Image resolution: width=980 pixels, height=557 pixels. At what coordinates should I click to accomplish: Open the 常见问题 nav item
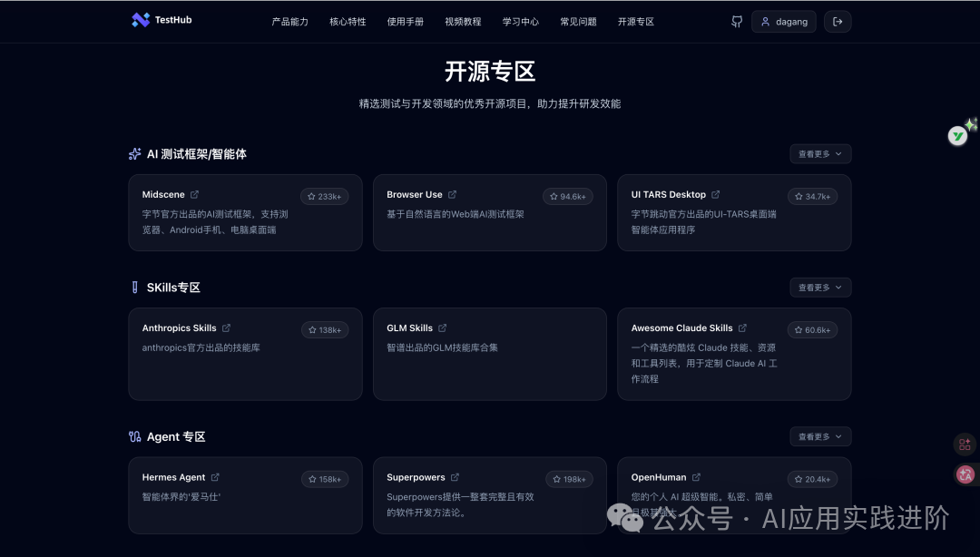[x=578, y=22]
